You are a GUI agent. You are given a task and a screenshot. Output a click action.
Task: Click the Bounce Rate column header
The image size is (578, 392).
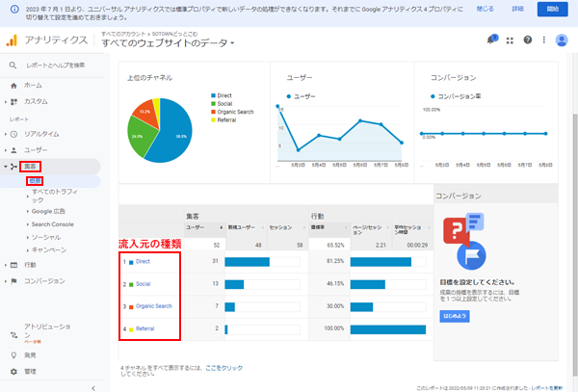[328, 227]
